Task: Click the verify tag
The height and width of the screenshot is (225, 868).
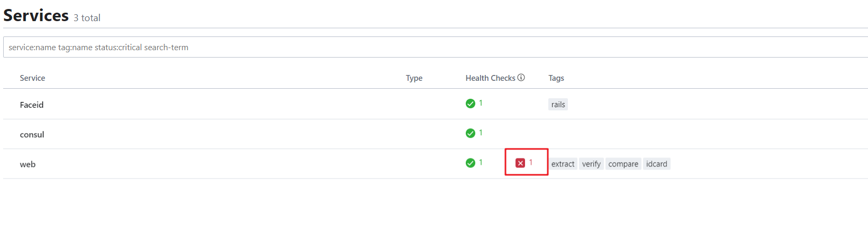Action: click(x=591, y=164)
